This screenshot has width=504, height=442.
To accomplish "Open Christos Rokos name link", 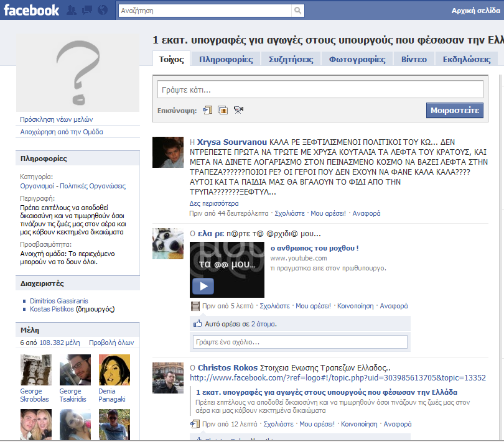I will 228,367.
